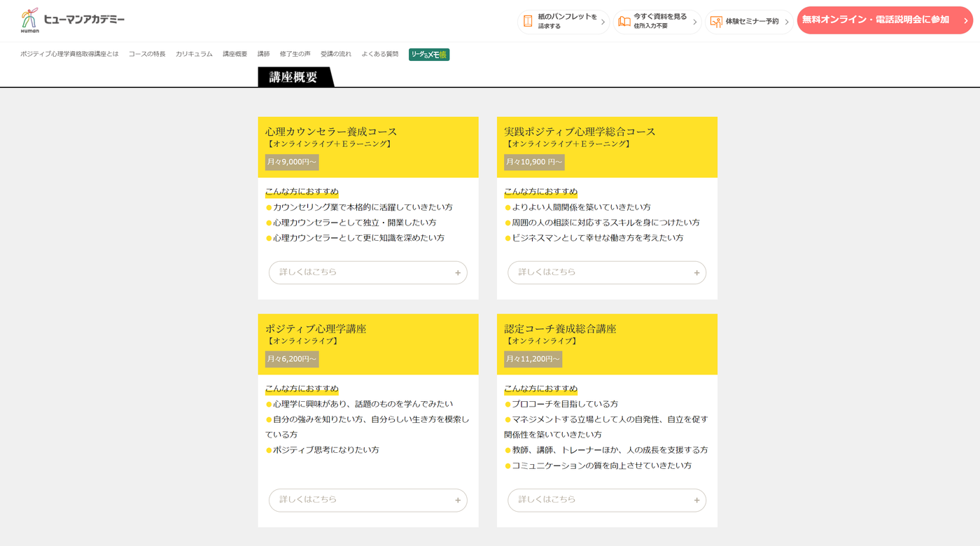Screen dimensions: 980x546
Task: Click plus icon in 認定コーチ養成総合講座 card
Action: (696, 500)
